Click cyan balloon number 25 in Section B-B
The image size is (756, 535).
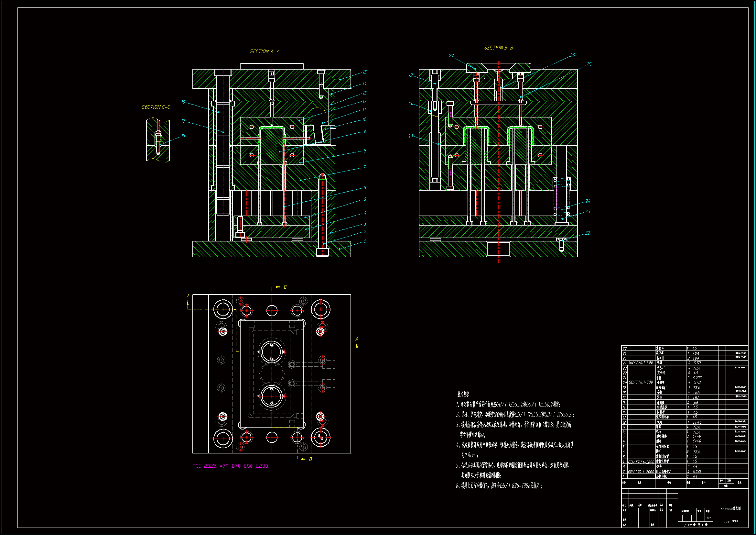pos(589,64)
